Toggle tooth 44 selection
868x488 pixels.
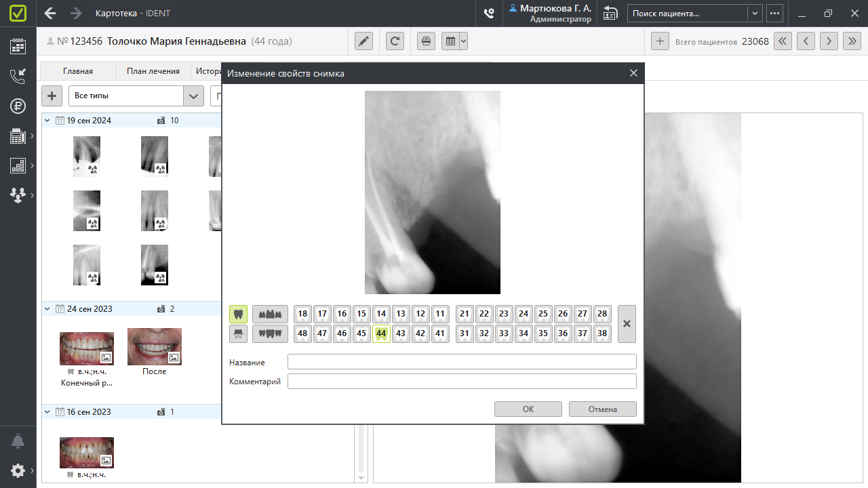coord(381,333)
